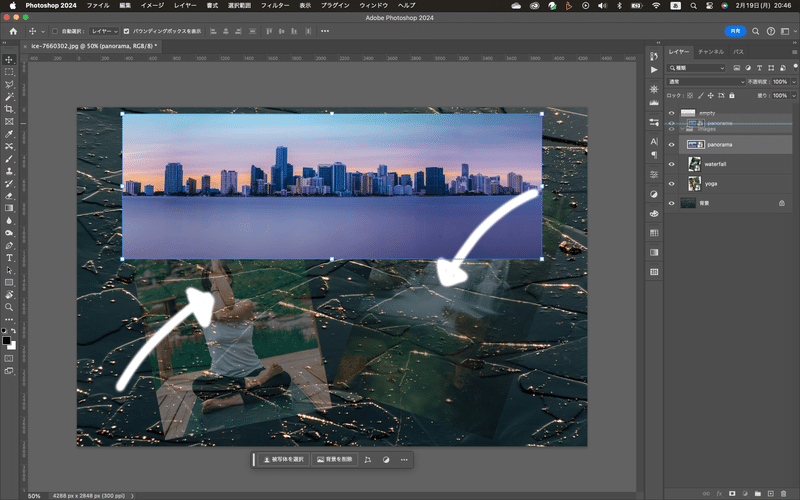The image size is (800, 500).
Task: Click lock image pixels brush icon
Action: [701, 95]
